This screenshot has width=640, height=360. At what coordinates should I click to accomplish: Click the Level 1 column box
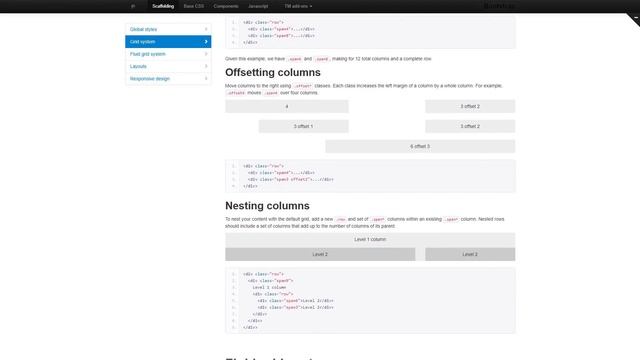click(x=370, y=239)
